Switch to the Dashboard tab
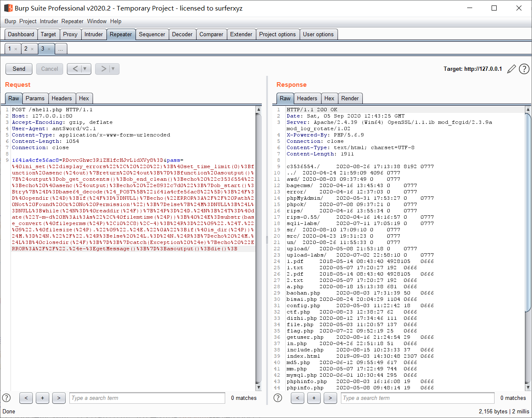532x418 pixels. click(x=21, y=35)
